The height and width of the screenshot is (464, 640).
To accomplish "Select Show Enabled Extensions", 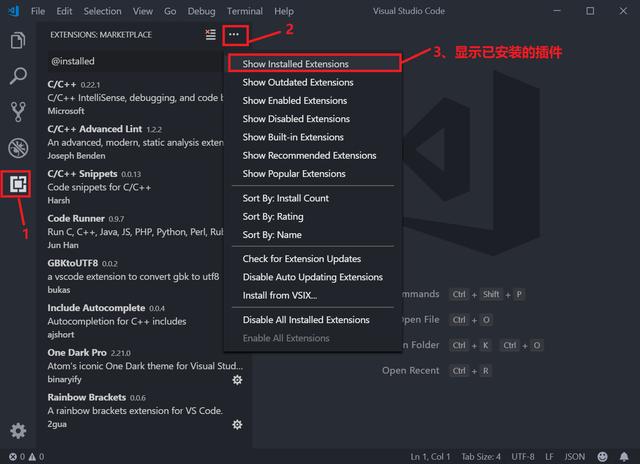I will click(313, 100).
